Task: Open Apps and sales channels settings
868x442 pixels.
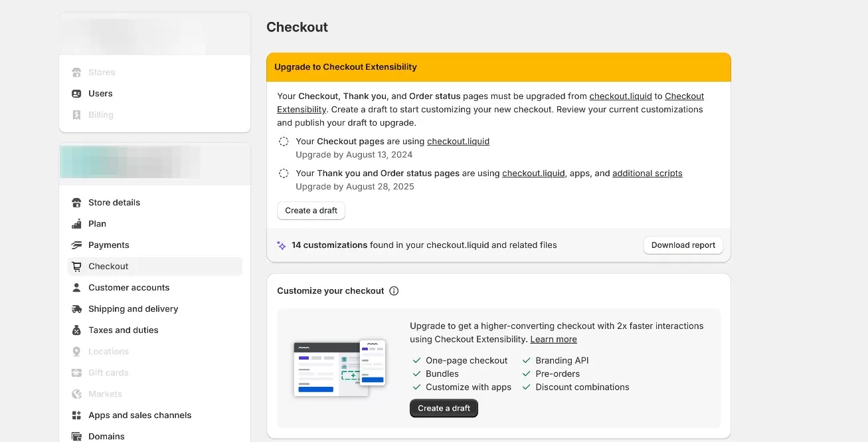Action: [x=155, y=415]
